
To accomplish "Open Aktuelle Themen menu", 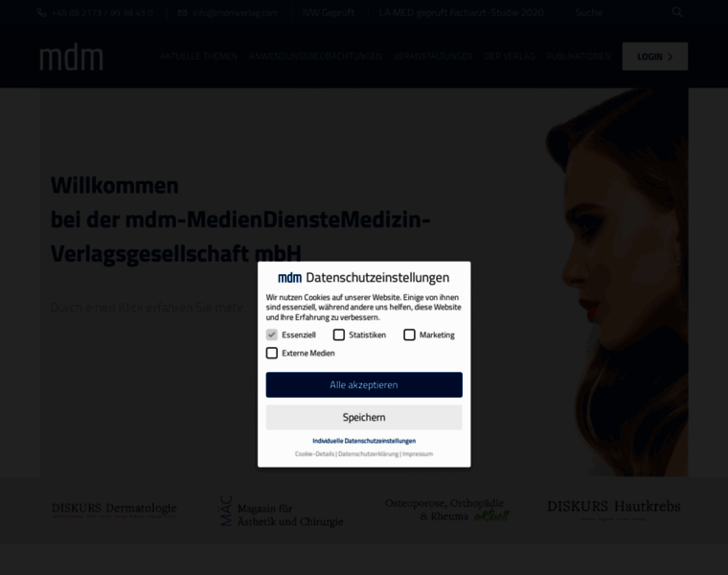I will [x=198, y=57].
